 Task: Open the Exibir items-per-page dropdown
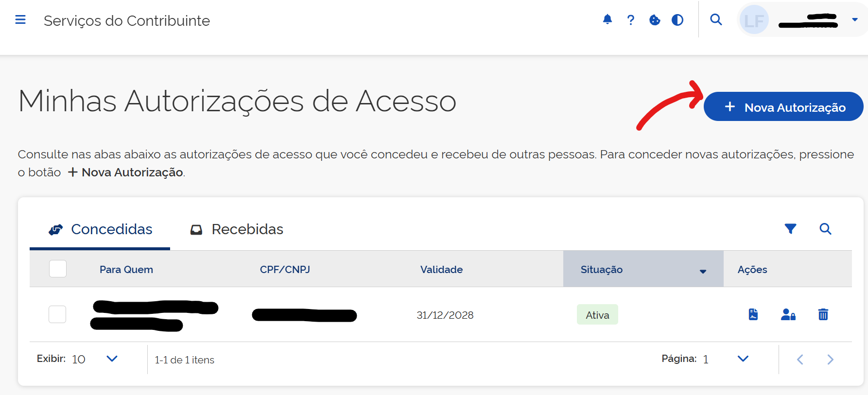(111, 359)
